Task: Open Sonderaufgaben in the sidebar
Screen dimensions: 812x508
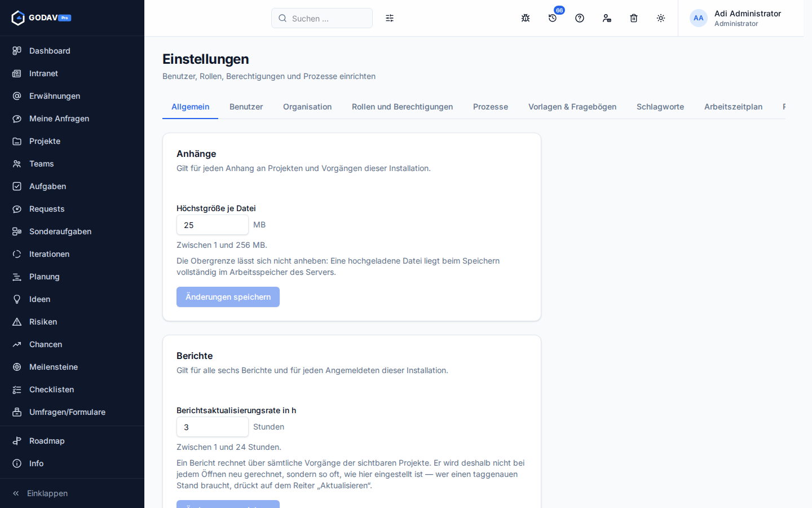Action: tap(72, 231)
